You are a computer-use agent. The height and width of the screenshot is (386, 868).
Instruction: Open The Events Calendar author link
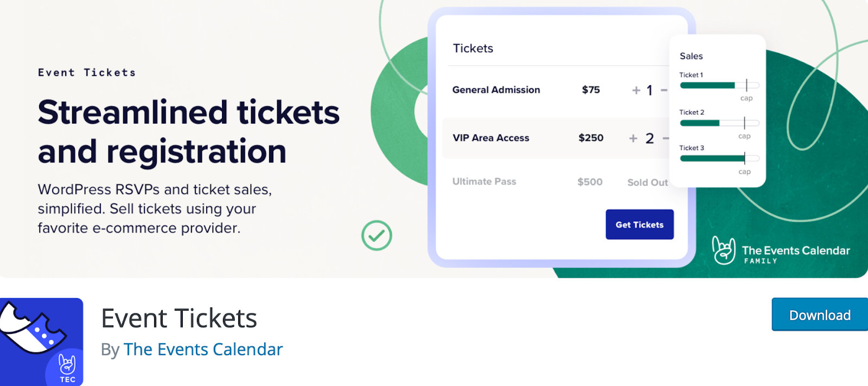(203, 350)
